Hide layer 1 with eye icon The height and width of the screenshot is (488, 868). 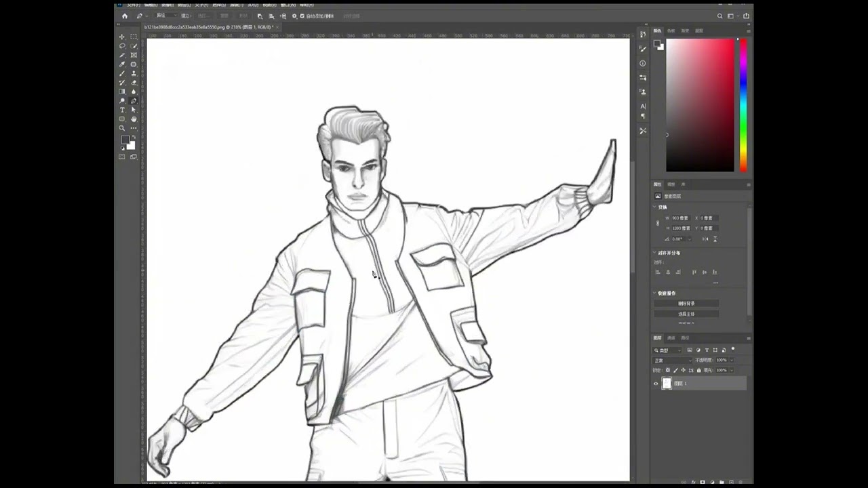point(656,384)
